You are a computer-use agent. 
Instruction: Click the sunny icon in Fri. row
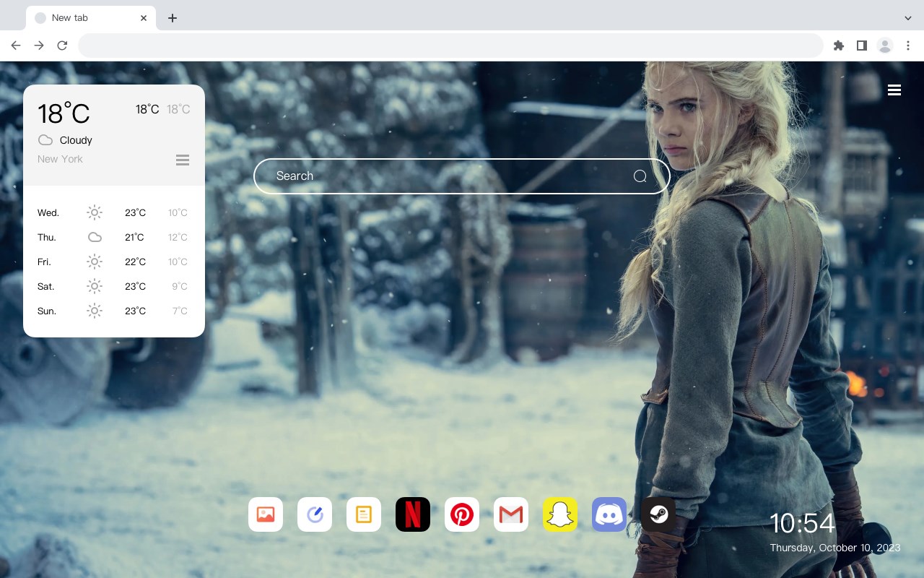[95, 262]
